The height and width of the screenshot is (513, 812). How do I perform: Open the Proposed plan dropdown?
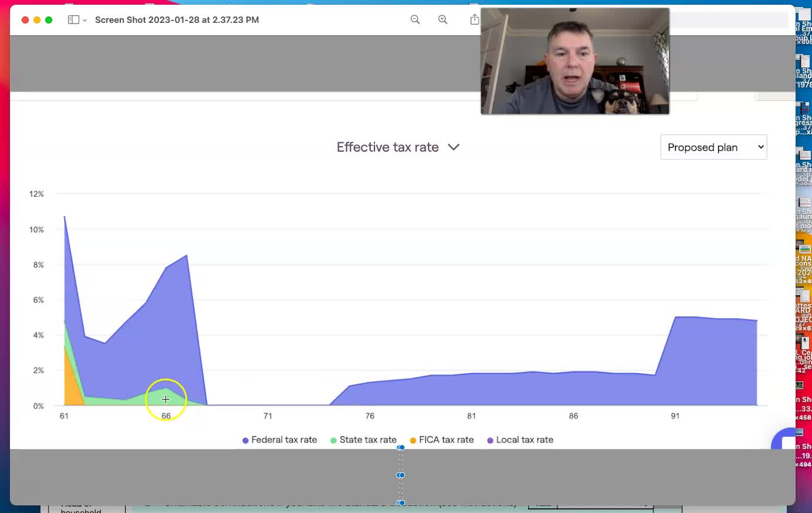(x=713, y=147)
